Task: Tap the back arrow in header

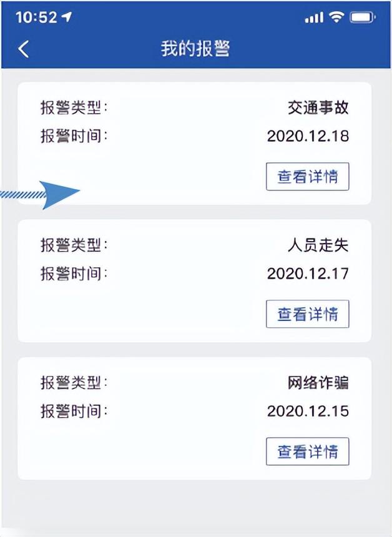Action: 24,49
